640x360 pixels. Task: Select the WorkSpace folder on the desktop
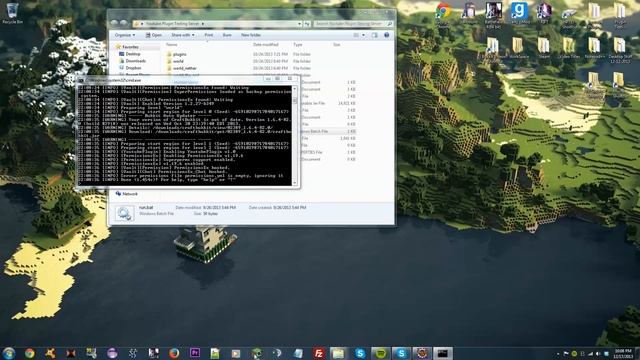pyautogui.click(x=518, y=48)
